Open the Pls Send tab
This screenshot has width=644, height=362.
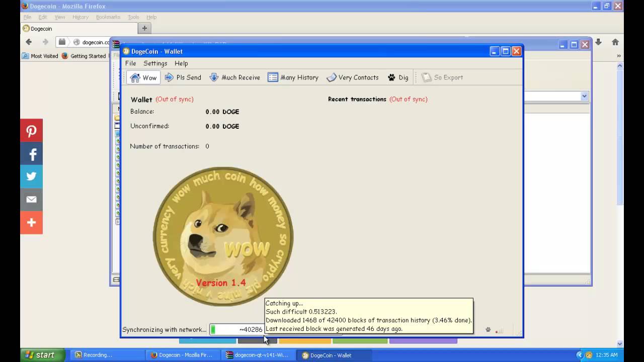183,77
